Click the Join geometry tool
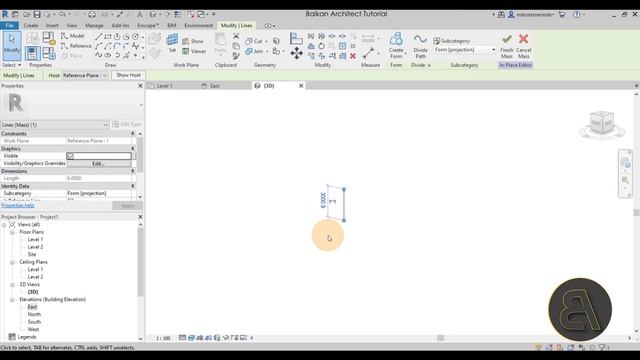This screenshot has width=640, height=360. pos(255,51)
